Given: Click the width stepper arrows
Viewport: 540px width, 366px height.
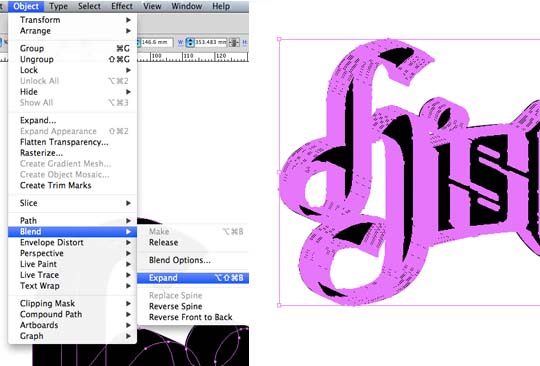Looking at the screenshot, I should click(x=190, y=42).
